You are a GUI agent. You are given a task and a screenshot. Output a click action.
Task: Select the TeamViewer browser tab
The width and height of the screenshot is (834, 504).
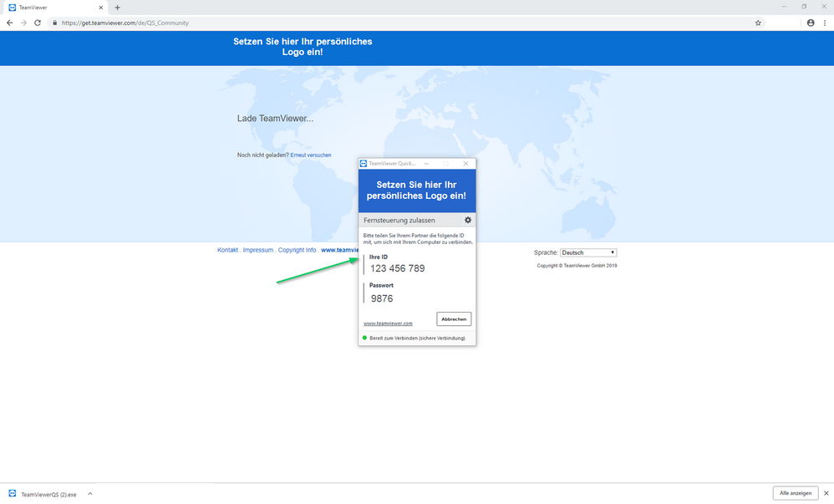[x=55, y=8]
